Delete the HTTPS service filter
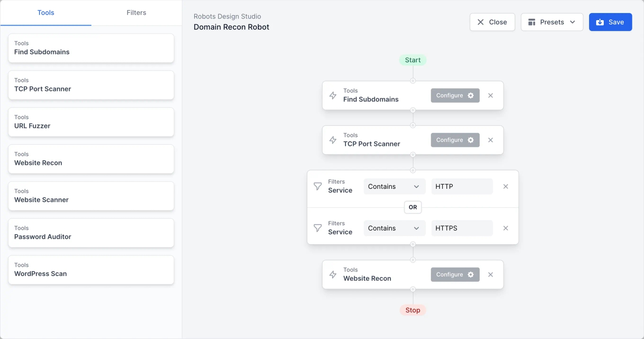The width and height of the screenshot is (644, 339). pos(506,228)
